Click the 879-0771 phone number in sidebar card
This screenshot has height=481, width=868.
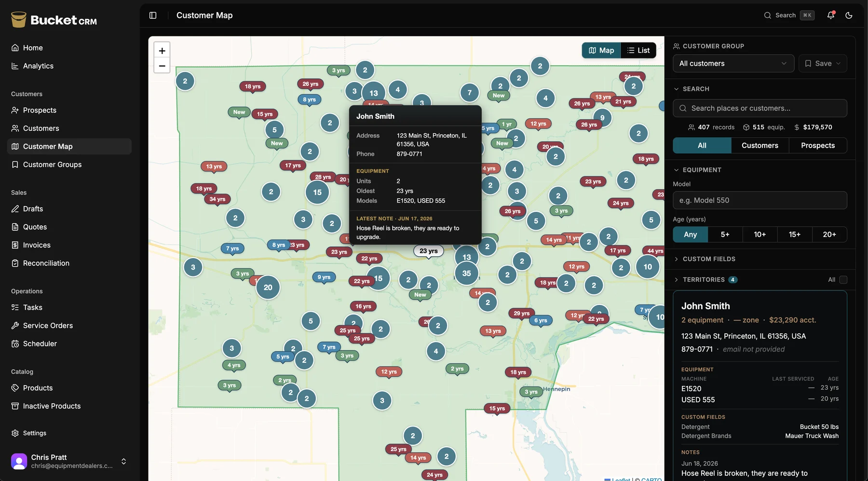(x=697, y=349)
